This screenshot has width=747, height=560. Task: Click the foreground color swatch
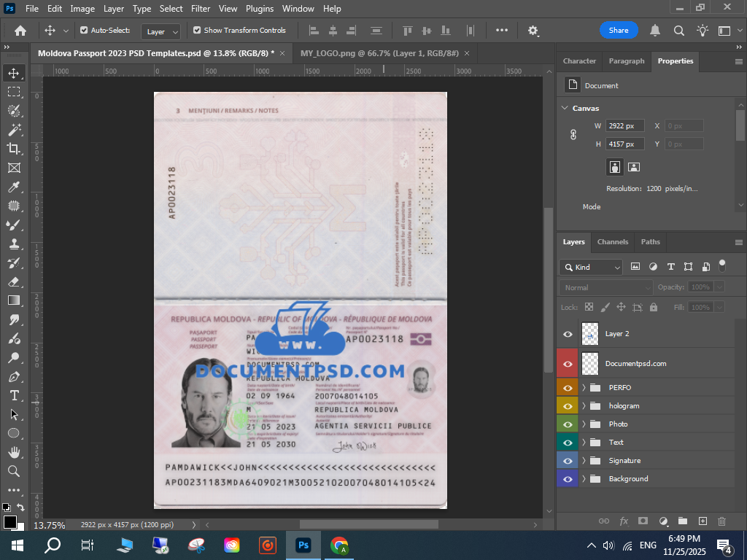click(x=10, y=521)
